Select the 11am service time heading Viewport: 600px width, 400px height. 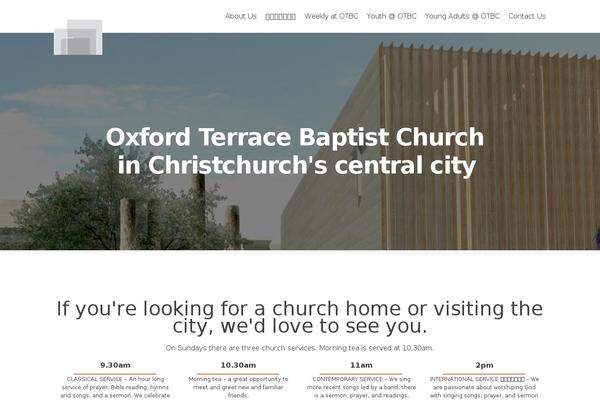coord(361,365)
